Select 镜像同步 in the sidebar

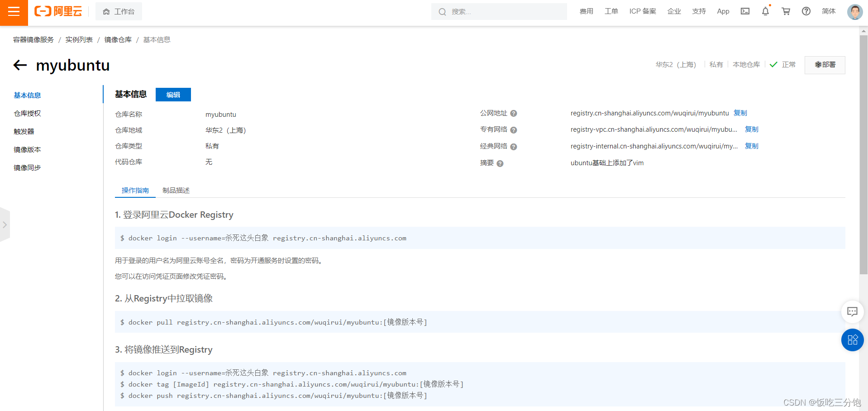pos(27,167)
